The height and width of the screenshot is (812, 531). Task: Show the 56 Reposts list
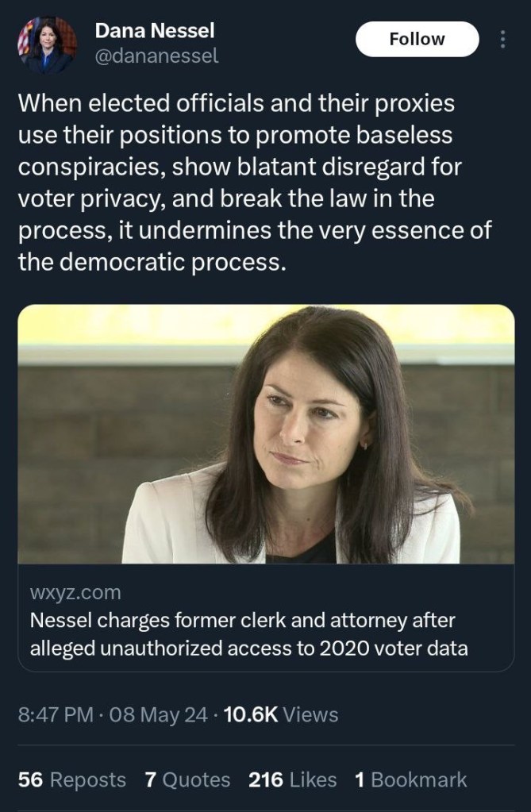(71, 779)
